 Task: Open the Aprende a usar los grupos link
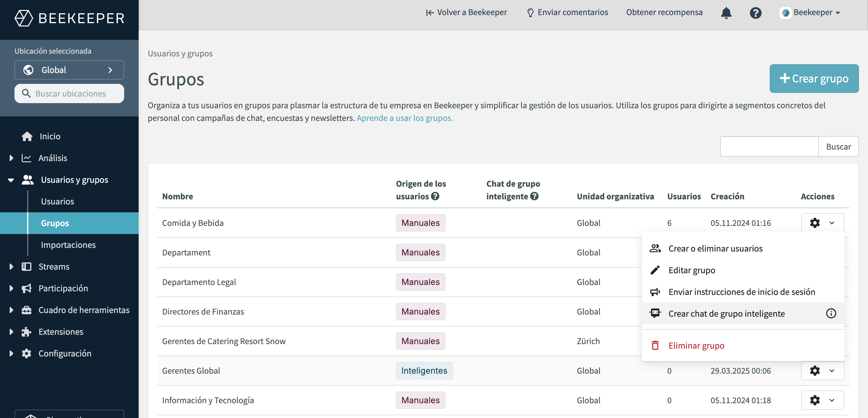pos(404,118)
